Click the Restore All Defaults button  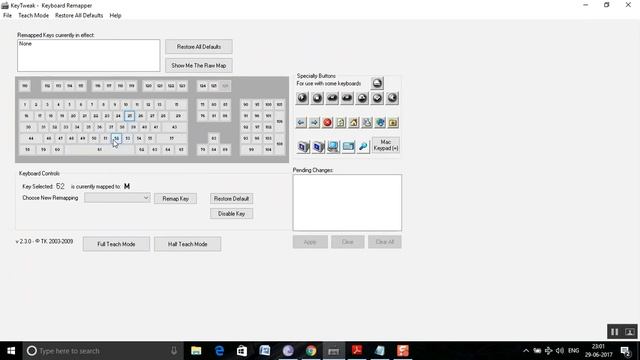(199, 47)
